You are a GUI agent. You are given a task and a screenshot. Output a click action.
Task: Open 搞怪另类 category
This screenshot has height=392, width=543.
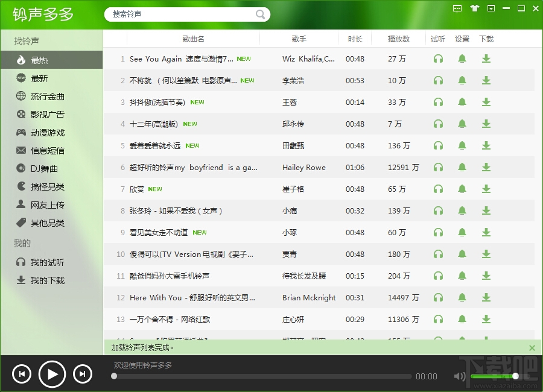click(52, 186)
